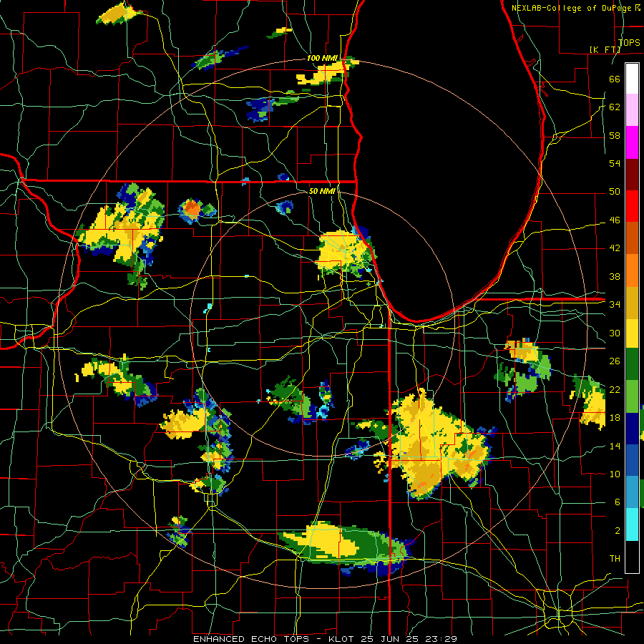Click the TOPS legend title
Screen dimensions: 644x644
tap(629, 43)
